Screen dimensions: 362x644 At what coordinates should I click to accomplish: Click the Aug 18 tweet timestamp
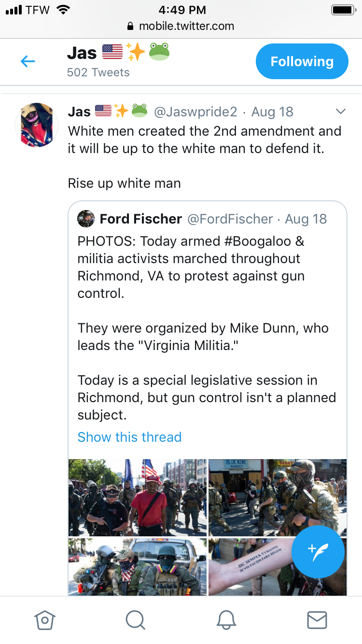[272, 112]
